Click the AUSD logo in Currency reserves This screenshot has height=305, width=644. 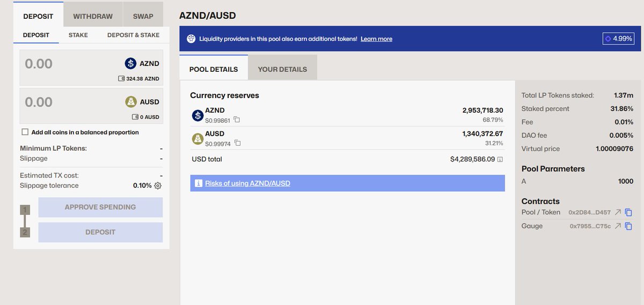pos(197,139)
